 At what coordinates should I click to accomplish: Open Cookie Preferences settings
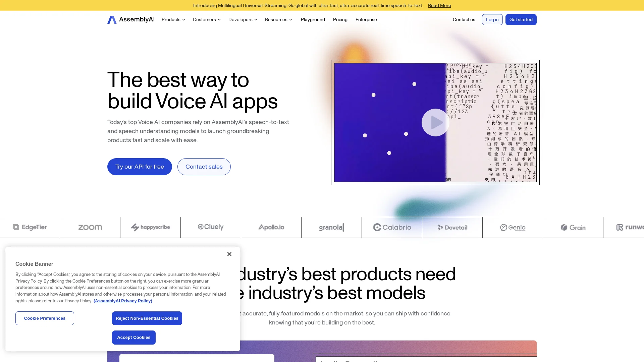point(45,318)
